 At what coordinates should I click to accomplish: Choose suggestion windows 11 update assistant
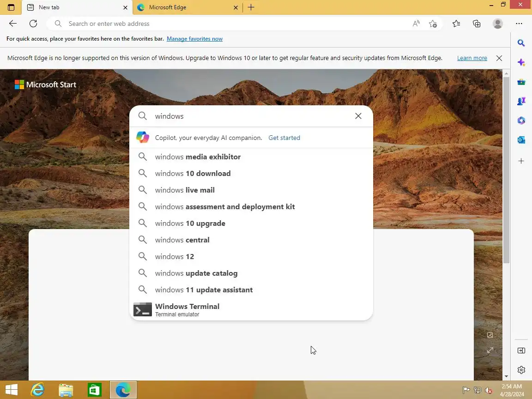point(251,290)
